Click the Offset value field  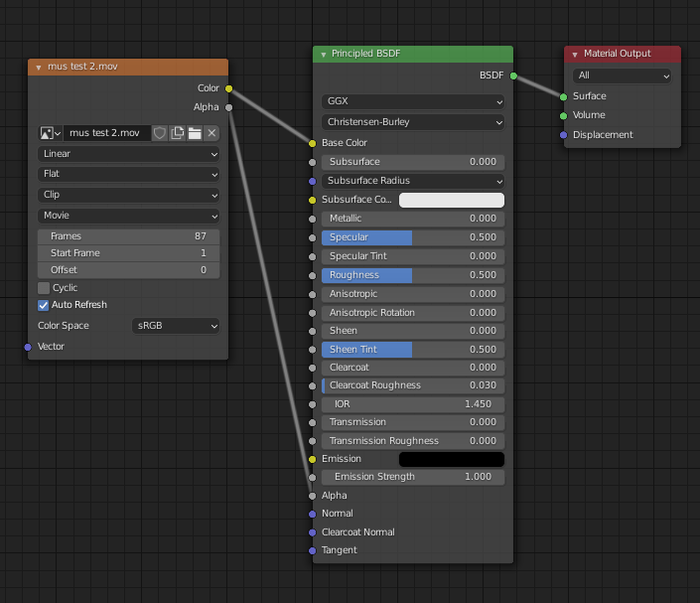(x=128, y=270)
